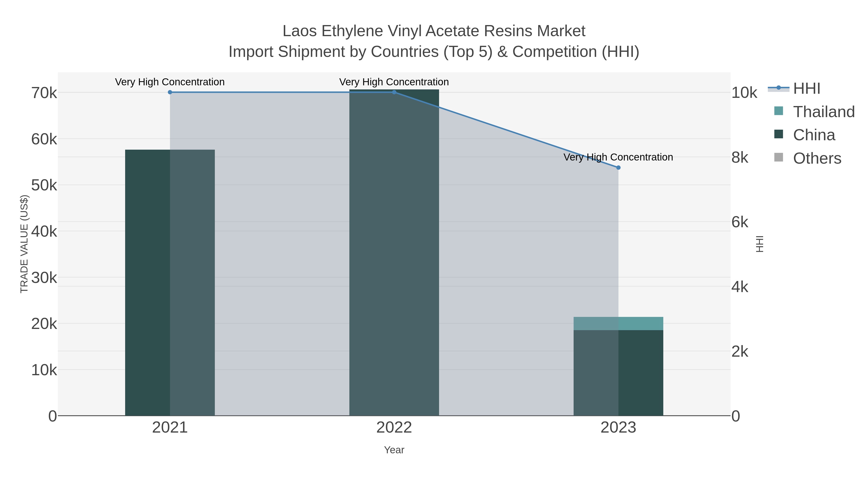The width and height of the screenshot is (868, 488).
Task: Click the 2021 HHI data point
Action: (x=170, y=92)
